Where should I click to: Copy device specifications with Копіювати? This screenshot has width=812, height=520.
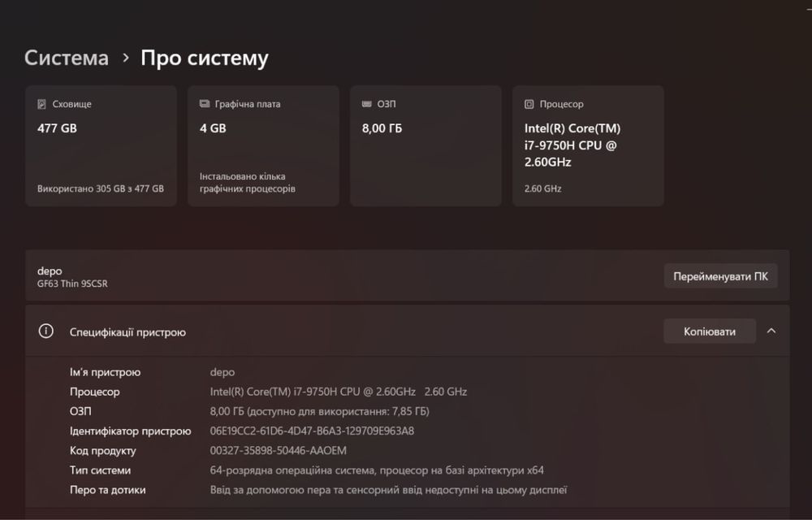[x=710, y=331]
